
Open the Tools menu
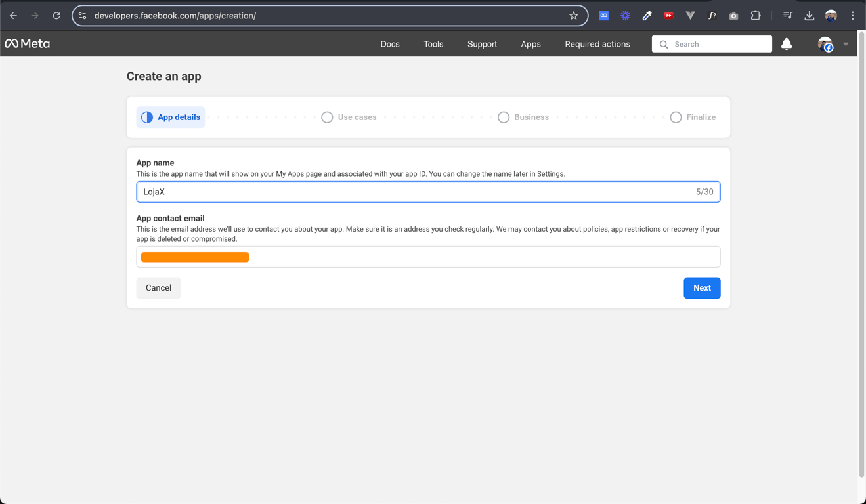[433, 44]
